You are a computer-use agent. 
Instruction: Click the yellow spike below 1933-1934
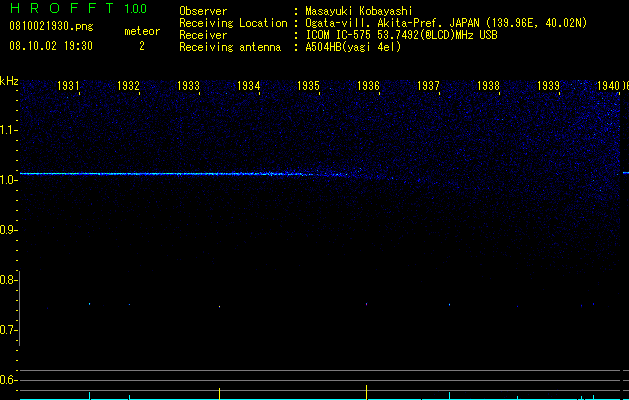[x=219, y=393]
